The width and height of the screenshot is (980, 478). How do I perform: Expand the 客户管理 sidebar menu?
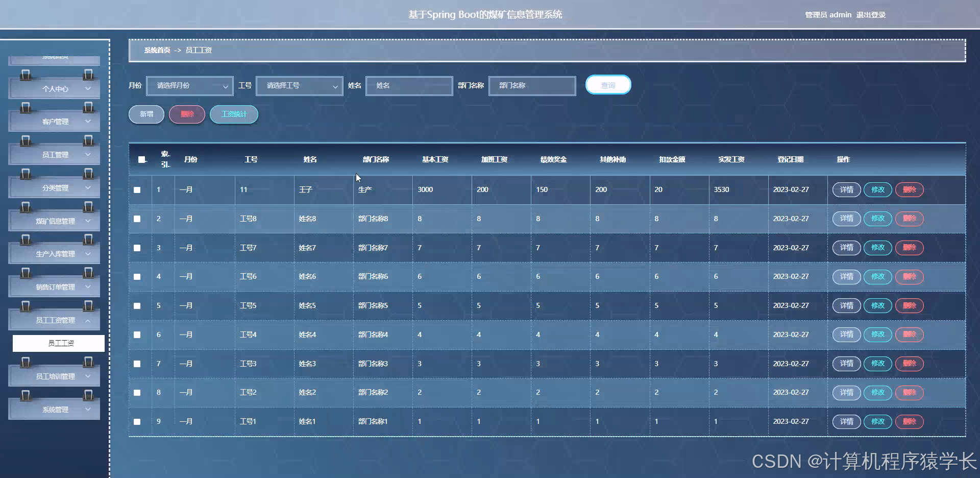[x=54, y=122]
